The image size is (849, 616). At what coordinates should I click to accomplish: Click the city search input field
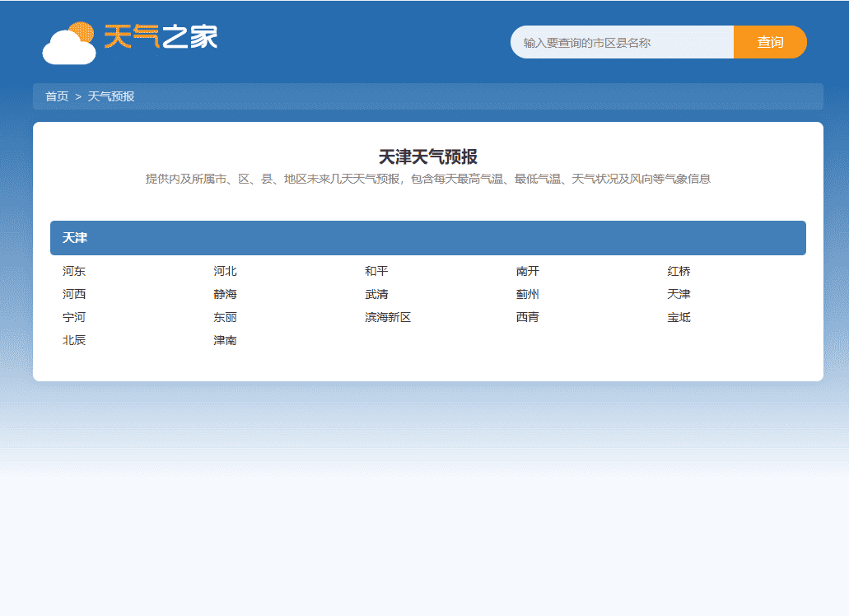click(x=622, y=42)
